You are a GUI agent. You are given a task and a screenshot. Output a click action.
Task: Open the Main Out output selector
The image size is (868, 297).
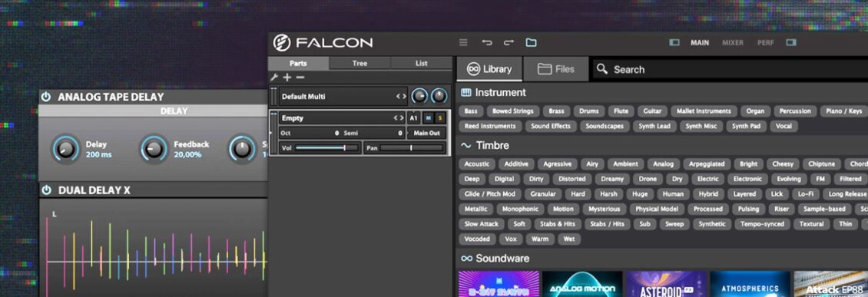(427, 134)
